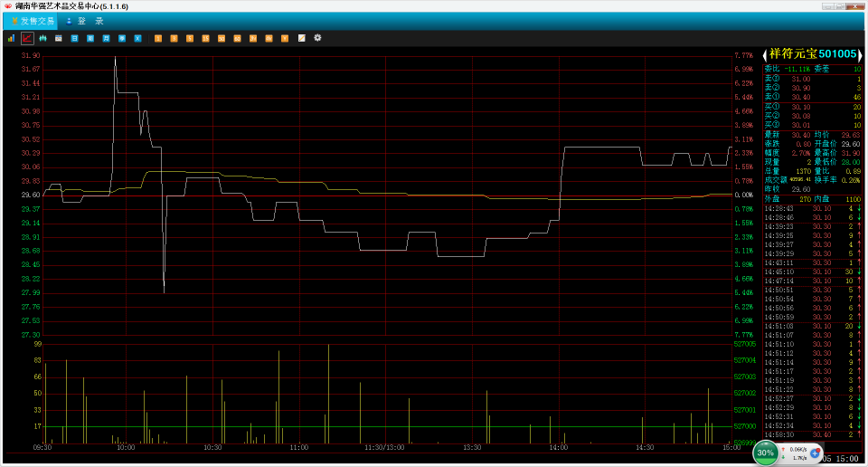Choose the orange 3-minute period icon
The image size is (868, 467).
[x=174, y=38]
